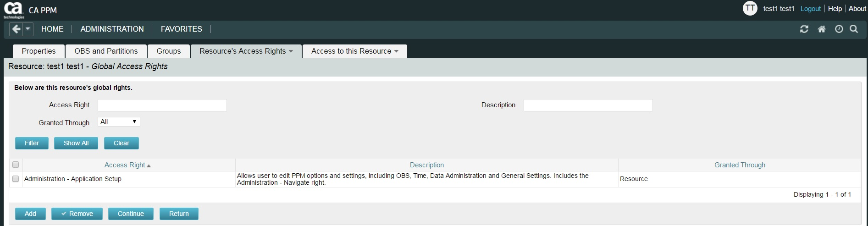
Task: Open the history dropdown arrow beside back
Action: [28, 29]
